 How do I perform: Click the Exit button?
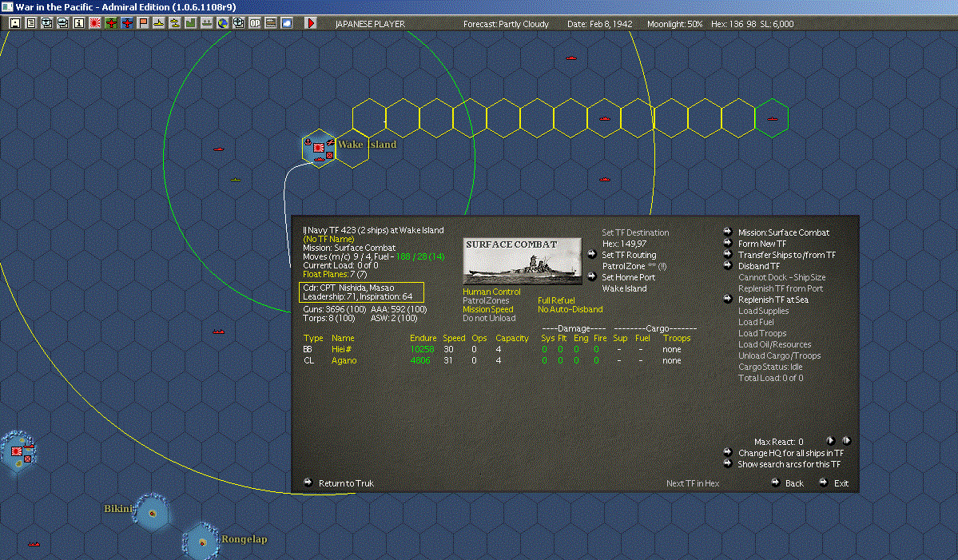(x=841, y=483)
